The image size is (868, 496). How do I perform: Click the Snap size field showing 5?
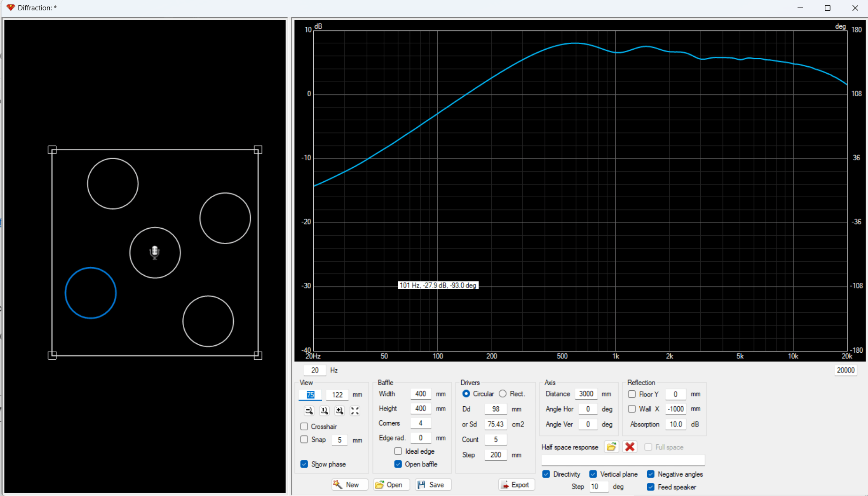tap(340, 440)
